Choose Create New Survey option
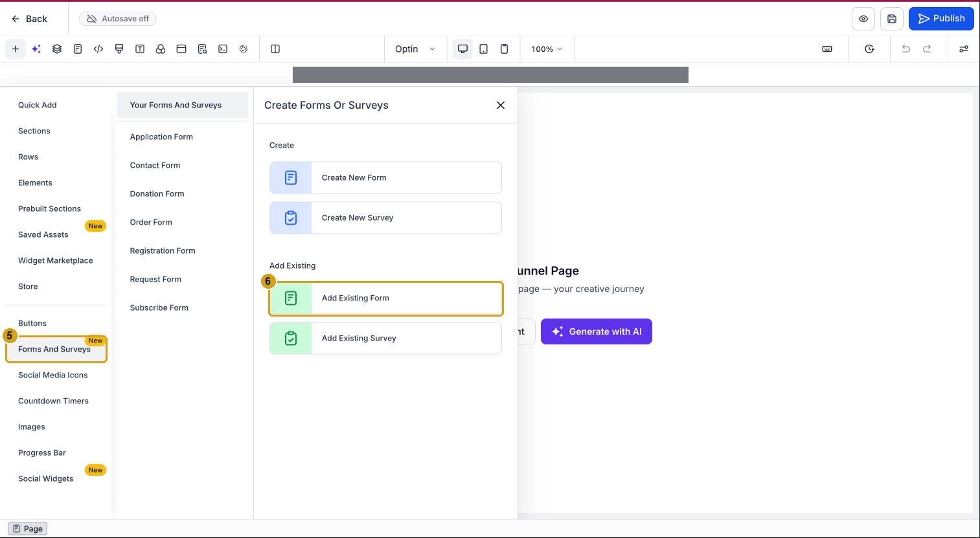 386,218
